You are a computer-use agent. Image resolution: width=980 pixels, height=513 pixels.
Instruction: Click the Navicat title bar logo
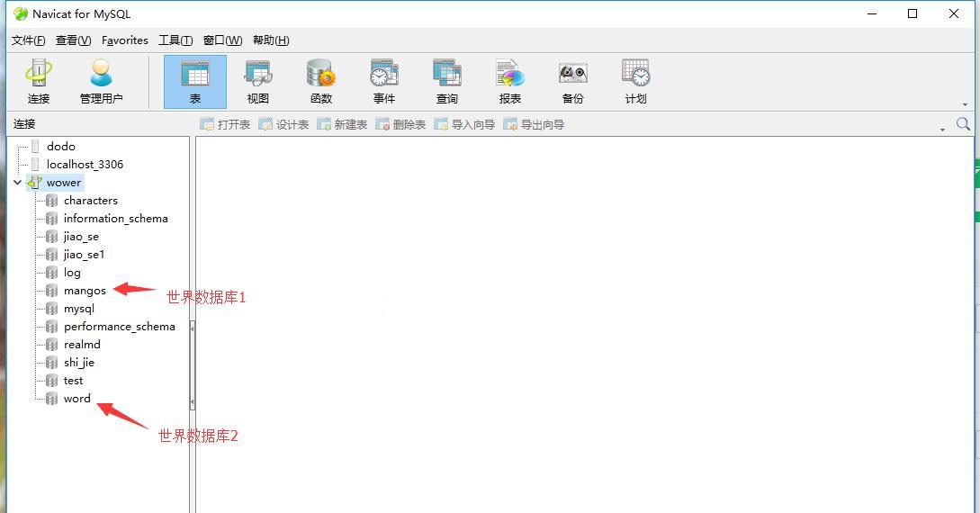coord(21,13)
